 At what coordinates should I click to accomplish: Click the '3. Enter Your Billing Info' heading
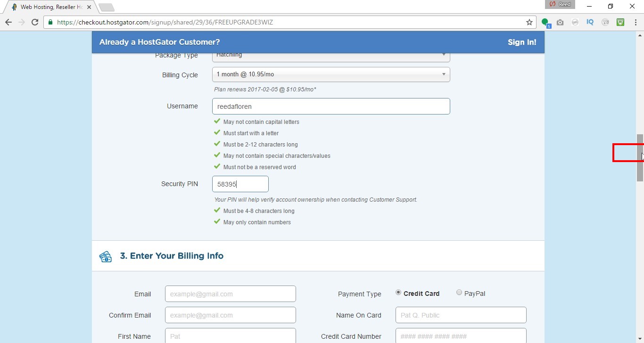172,256
